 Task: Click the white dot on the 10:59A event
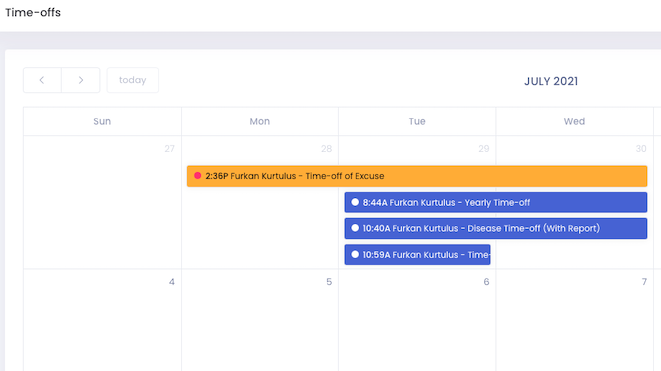[355, 254]
